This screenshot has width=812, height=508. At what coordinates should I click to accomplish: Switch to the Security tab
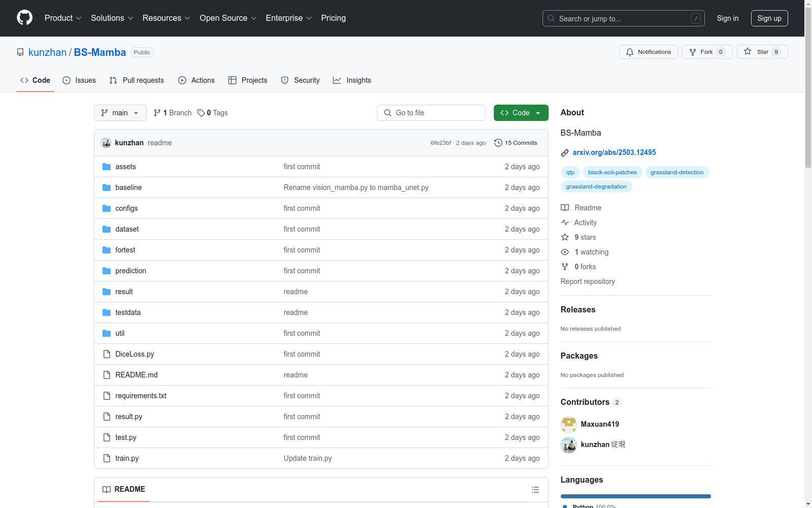coord(300,80)
